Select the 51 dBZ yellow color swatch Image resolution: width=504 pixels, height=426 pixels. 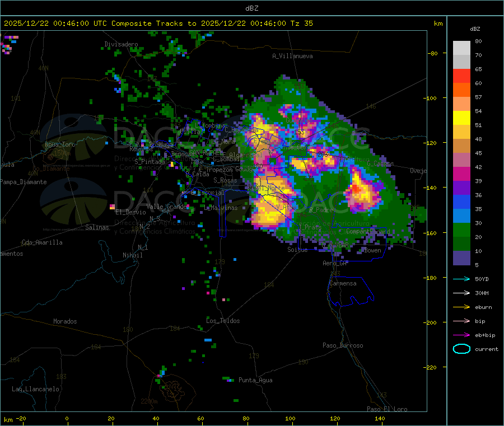tap(461, 118)
